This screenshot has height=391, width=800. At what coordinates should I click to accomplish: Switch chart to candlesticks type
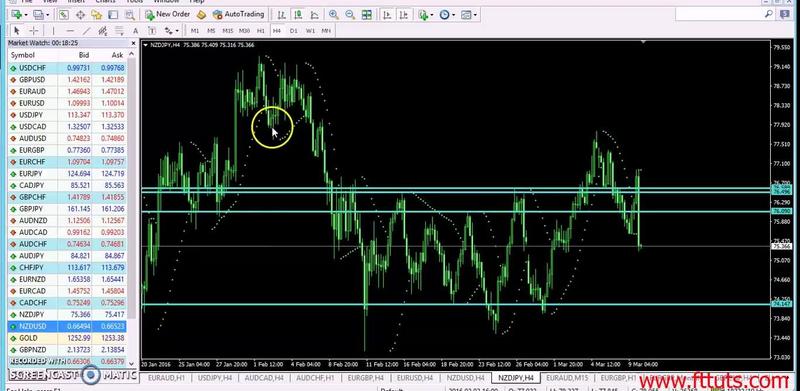point(298,15)
